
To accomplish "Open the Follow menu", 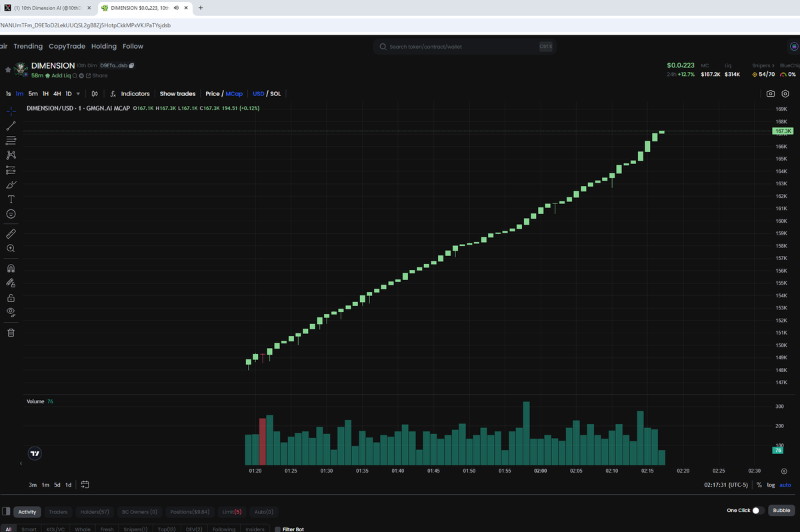I will pos(133,47).
